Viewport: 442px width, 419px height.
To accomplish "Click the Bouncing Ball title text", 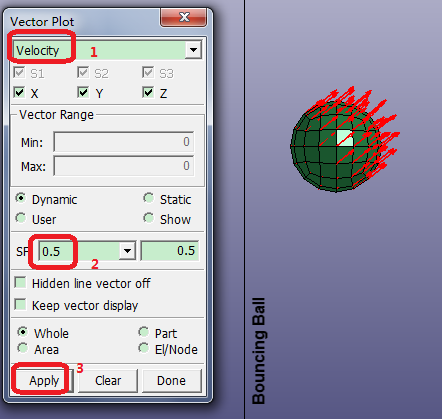I will (259, 351).
